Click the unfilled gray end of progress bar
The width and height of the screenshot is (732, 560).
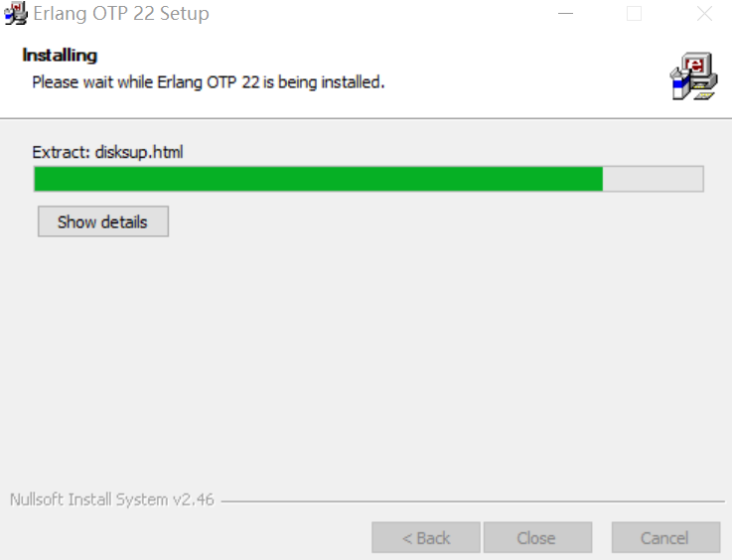pyautogui.click(x=653, y=179)
